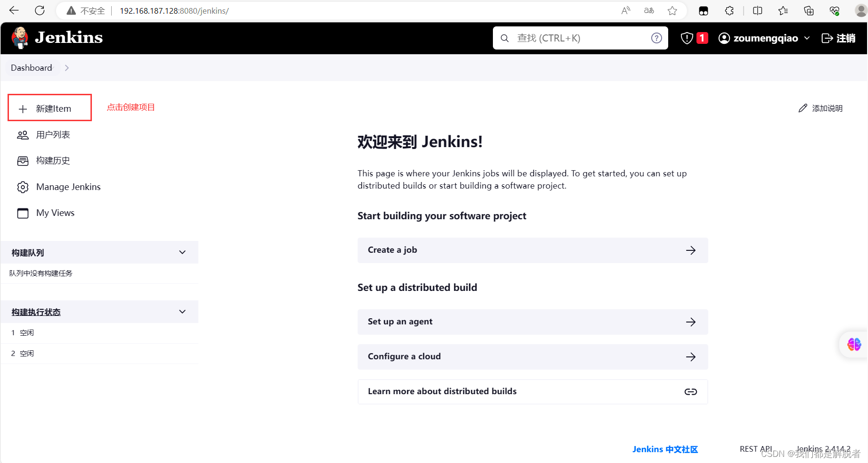Collapse the 构建队列 section
This screenshot has width=868, height=463.
click(x=182, y=252)
